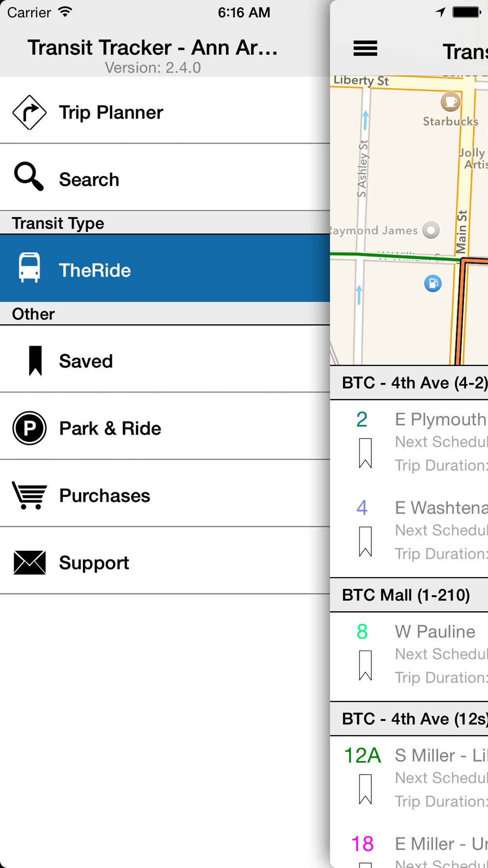Click the TheRide bus icon
This screenshot has height=868, width=488.
click(x=29, y=268)
